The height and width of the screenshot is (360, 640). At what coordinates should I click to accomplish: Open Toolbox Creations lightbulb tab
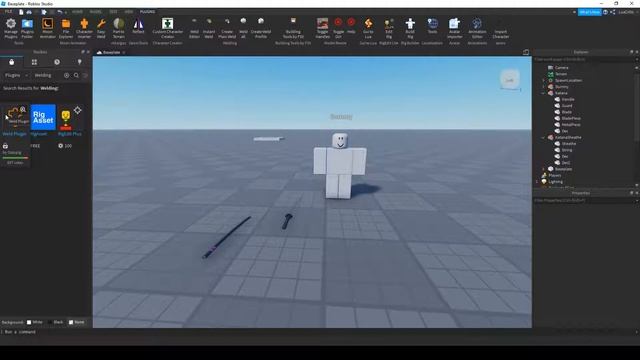[80, 62]
